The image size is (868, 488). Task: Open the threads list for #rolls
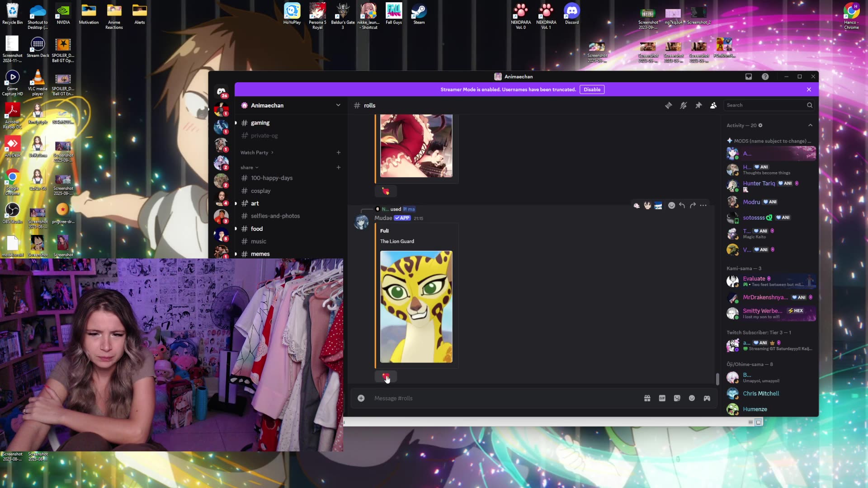(x=669, y=105)
